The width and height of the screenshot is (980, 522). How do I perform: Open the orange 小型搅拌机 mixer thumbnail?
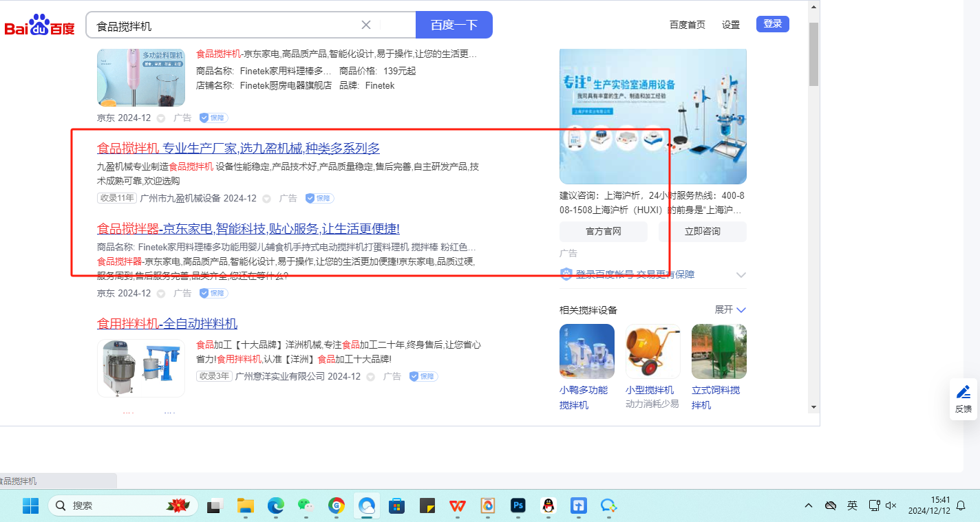pos(653,351)
